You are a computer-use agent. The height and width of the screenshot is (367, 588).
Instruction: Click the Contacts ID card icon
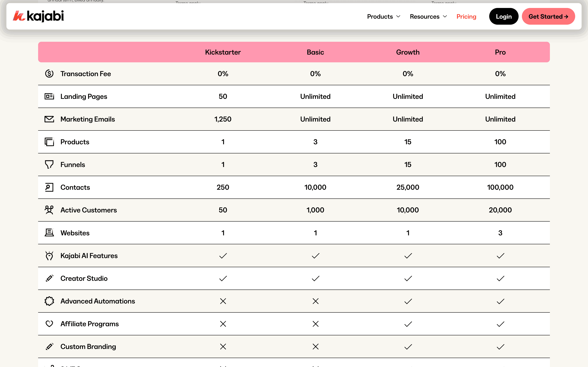coord(49,187)
